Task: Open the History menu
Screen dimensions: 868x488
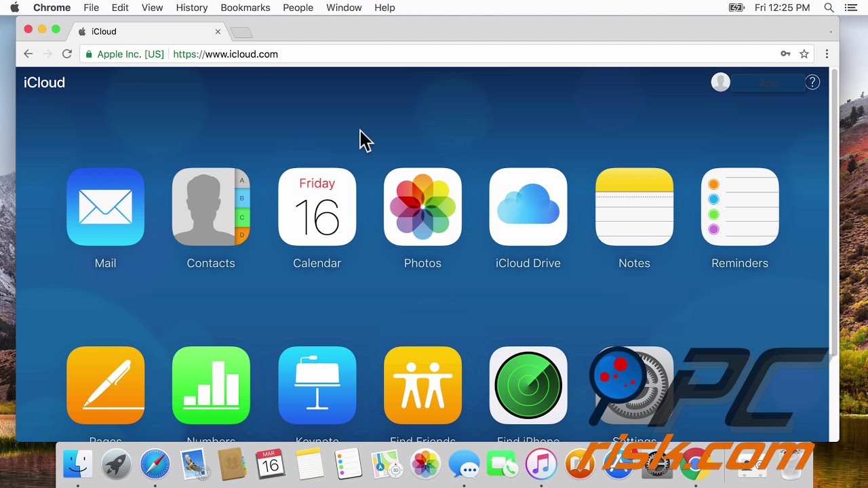Action: [192, 7]
